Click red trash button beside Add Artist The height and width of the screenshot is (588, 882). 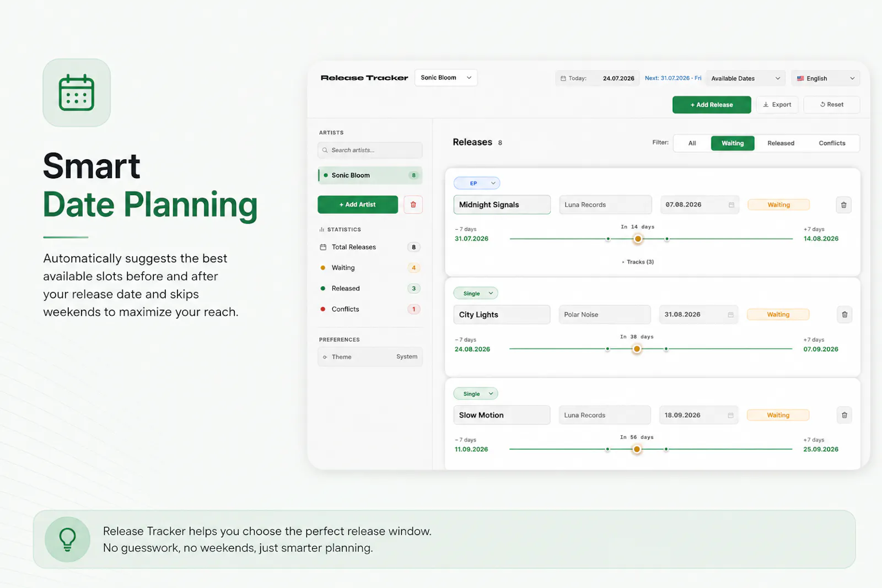pos(413,204)
